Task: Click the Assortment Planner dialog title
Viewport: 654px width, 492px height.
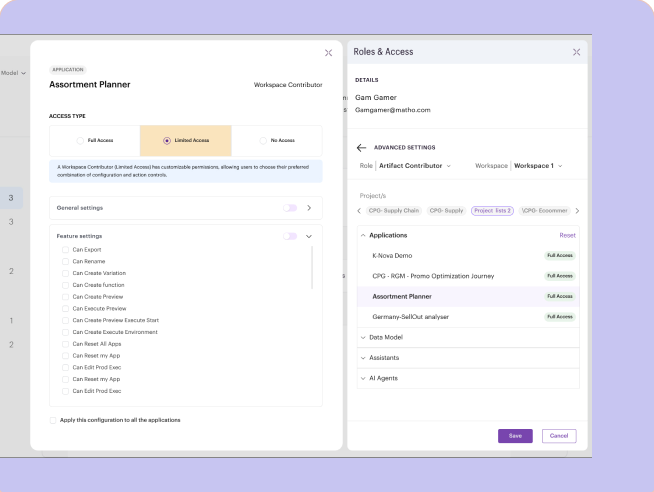Action: [x=90, y=85]
